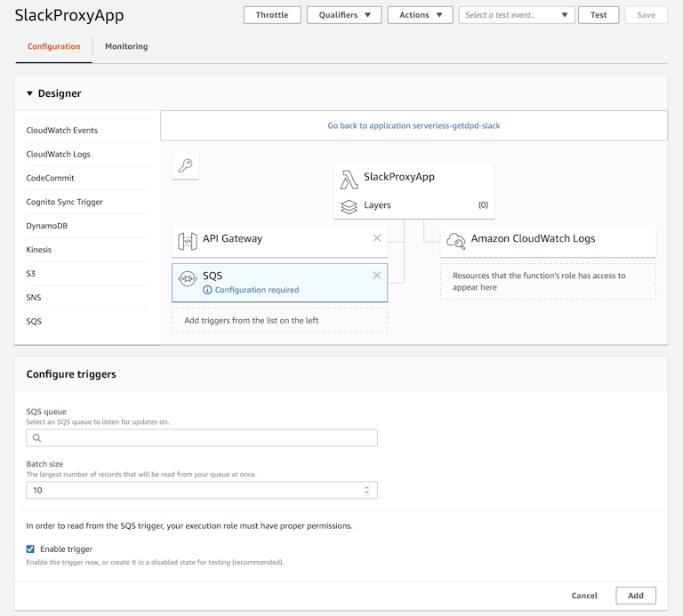Screen dimensions: 683x616
Task: Remove the SQS trigger
Action: tap(377, 276)
